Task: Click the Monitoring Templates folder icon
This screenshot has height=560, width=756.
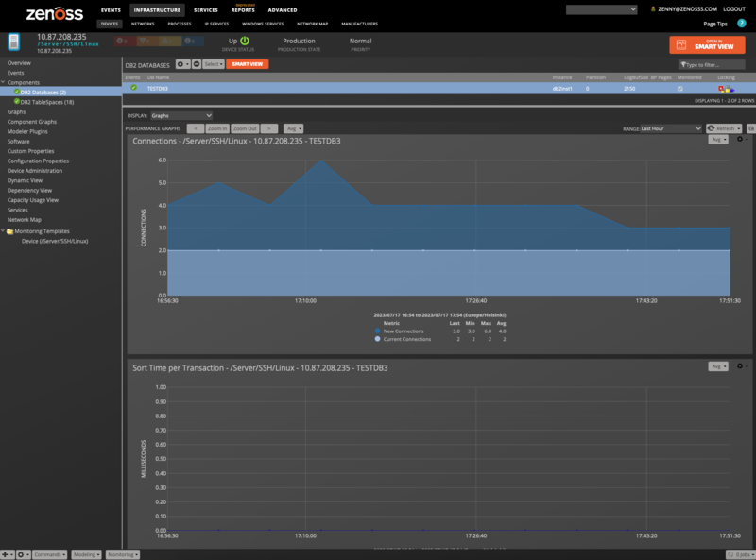Action: [9, 231]
